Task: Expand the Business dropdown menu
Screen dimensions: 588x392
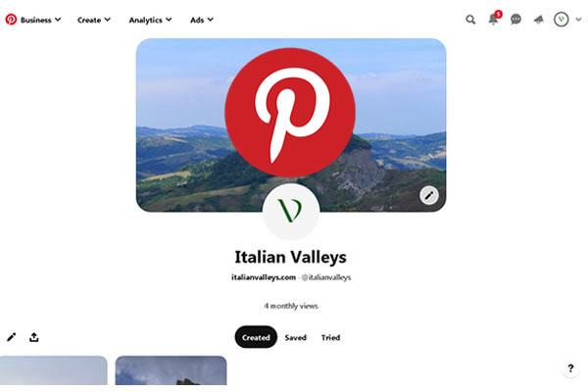Action: (40, 20)
